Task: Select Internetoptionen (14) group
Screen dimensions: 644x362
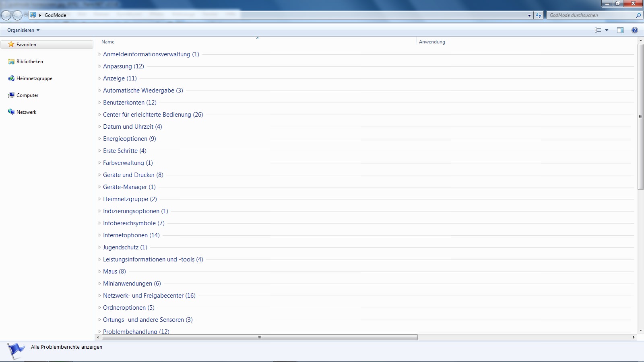Action: coord(131,235)
